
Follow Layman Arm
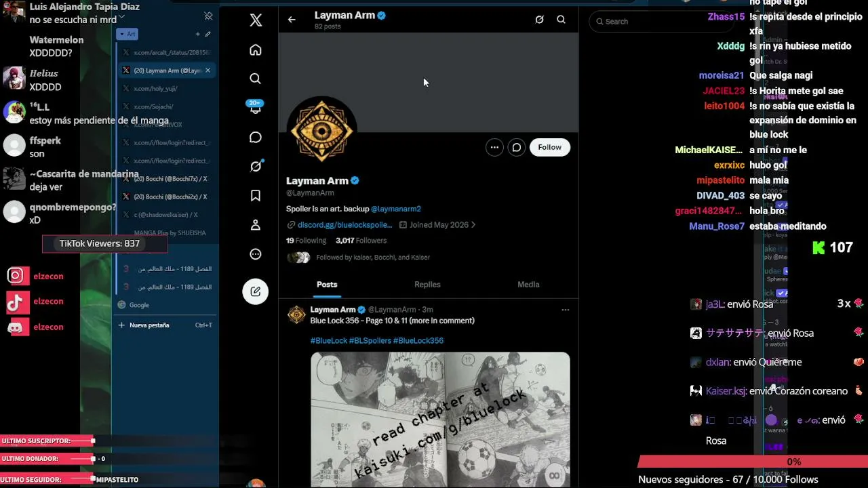550,147
